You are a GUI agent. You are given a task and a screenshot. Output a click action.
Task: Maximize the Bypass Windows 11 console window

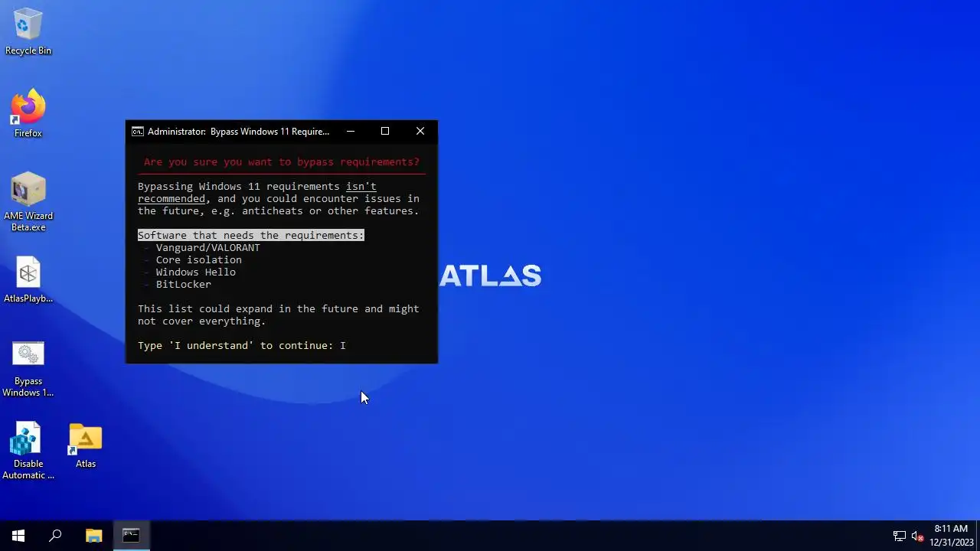(x=385, y=132)
